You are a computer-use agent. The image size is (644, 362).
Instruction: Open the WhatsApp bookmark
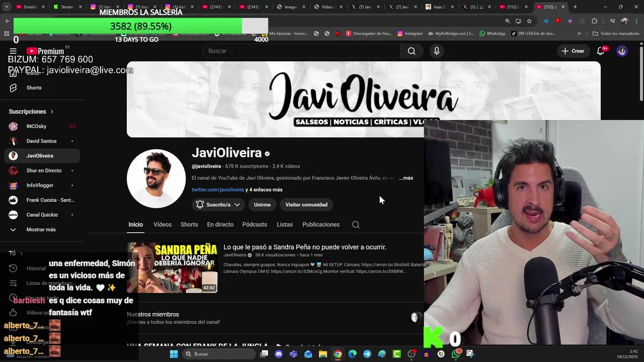click(492, 34)
